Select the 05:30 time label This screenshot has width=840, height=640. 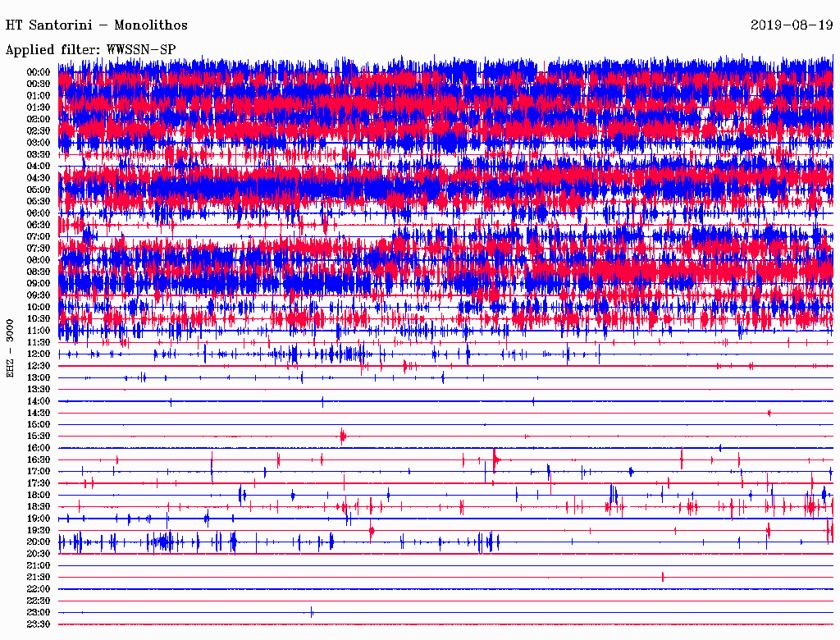[x=39, y=202]
